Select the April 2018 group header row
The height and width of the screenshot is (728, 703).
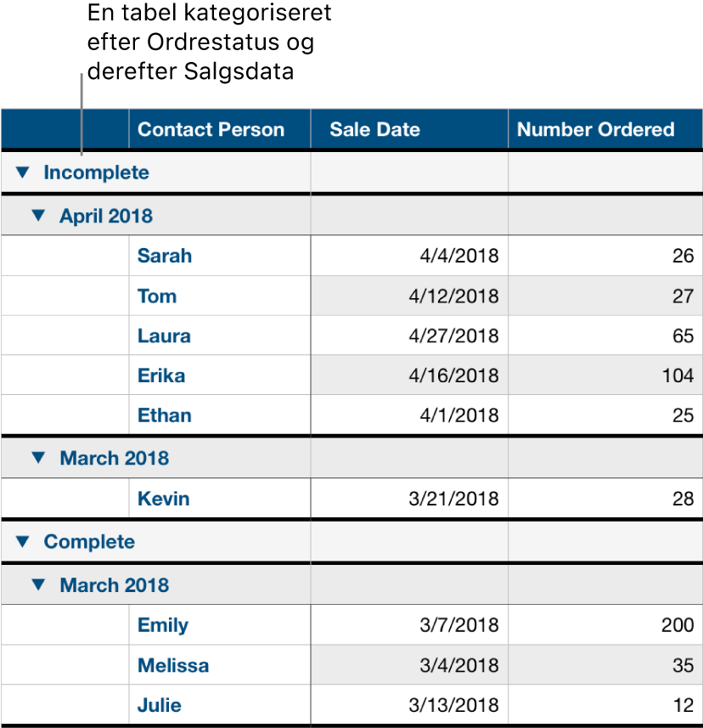pyautogui.click(x=105, y=216)
